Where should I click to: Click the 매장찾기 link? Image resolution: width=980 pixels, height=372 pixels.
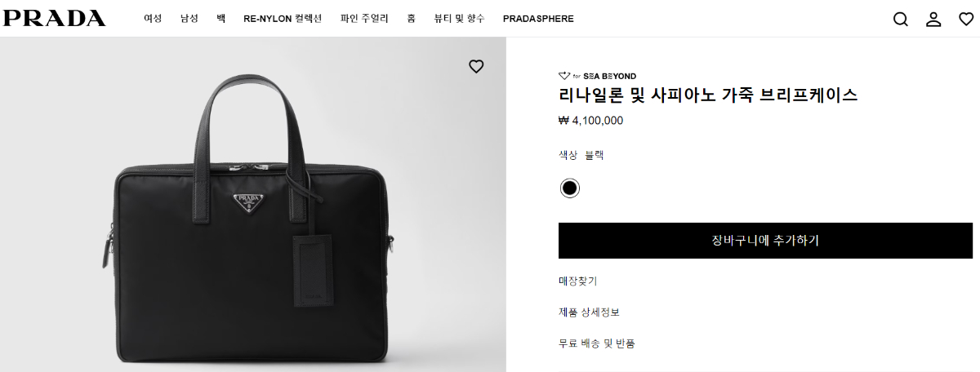578,281
